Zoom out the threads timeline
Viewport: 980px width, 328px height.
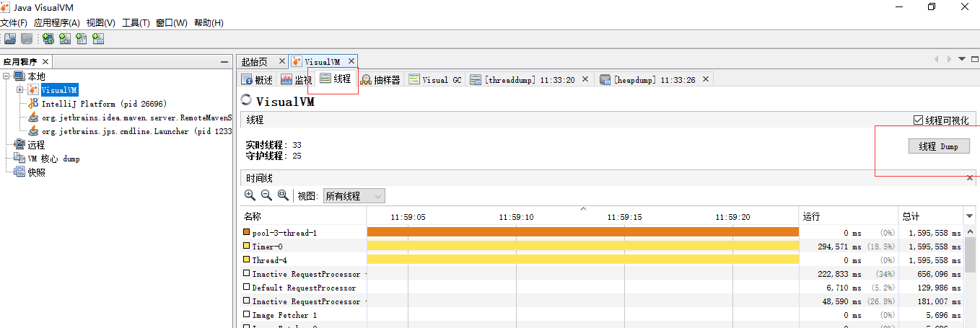[x=266, y=195]
